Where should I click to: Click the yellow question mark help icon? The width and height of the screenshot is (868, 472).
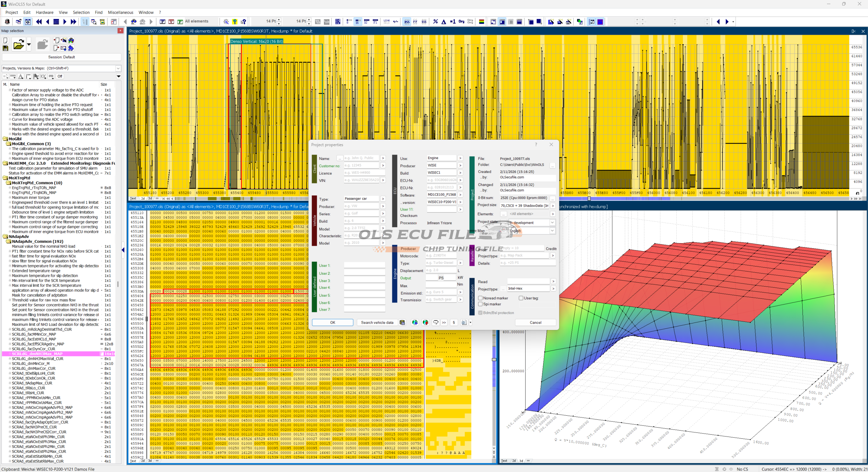[235, 22]
